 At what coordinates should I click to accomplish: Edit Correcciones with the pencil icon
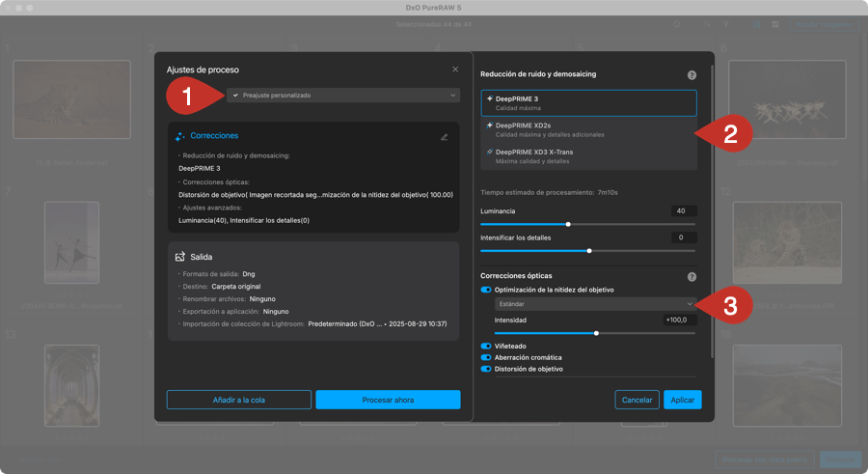point(444,137)
